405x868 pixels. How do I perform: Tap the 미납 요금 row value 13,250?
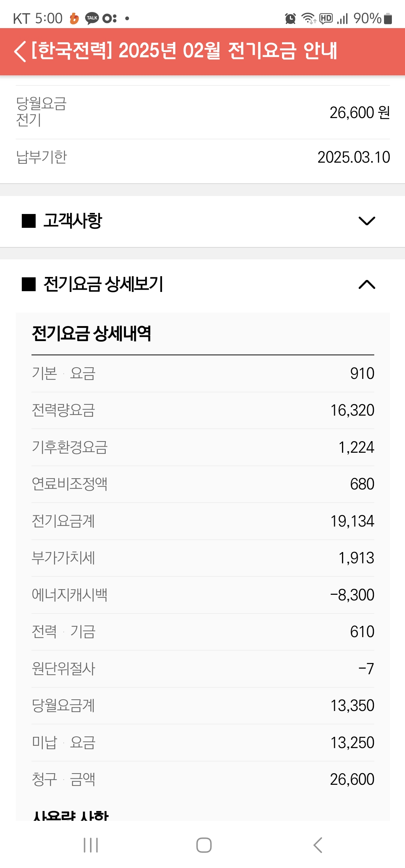tap(352, 742)
